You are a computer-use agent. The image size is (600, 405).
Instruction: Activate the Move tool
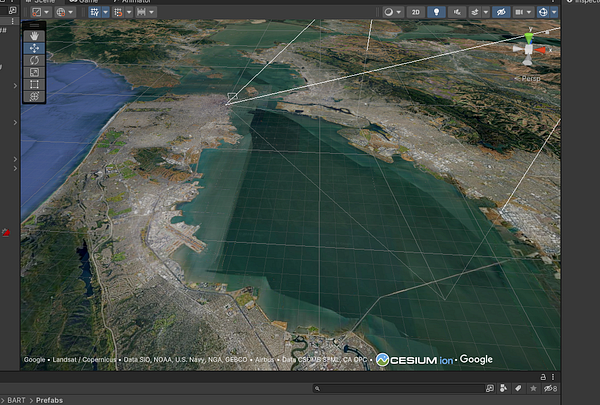[34, 47]
